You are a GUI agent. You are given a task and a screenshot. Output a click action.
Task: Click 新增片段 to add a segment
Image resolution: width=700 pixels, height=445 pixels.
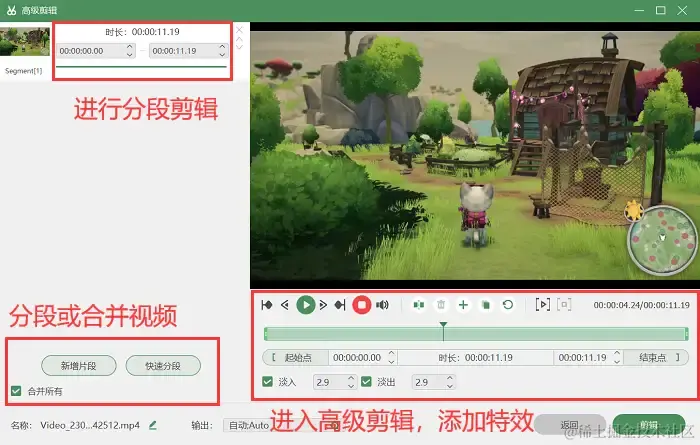click(79, 366)
